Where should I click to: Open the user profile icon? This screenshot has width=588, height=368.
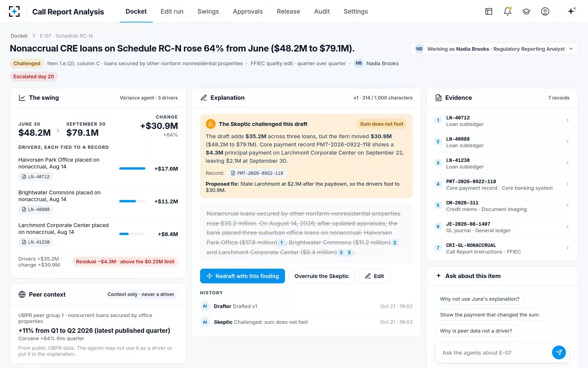[x=545, y=11]
